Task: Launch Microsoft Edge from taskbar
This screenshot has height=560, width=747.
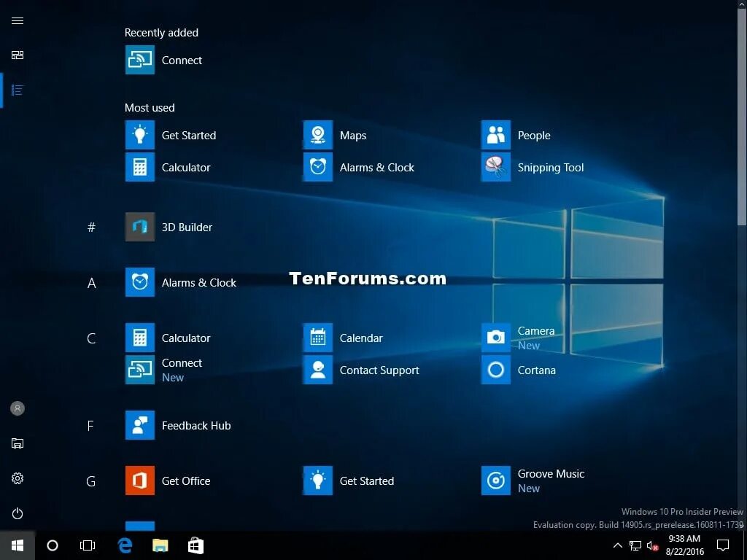Action: click(125, 545)
